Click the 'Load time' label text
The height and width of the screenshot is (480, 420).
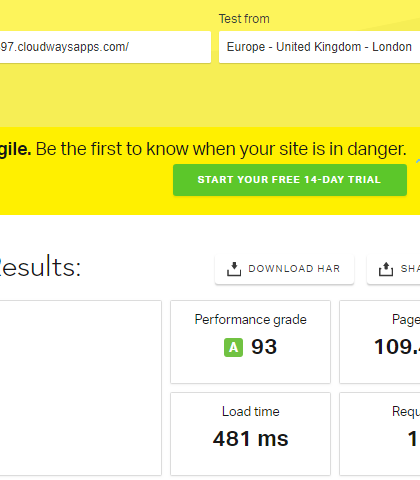point(251,411)
